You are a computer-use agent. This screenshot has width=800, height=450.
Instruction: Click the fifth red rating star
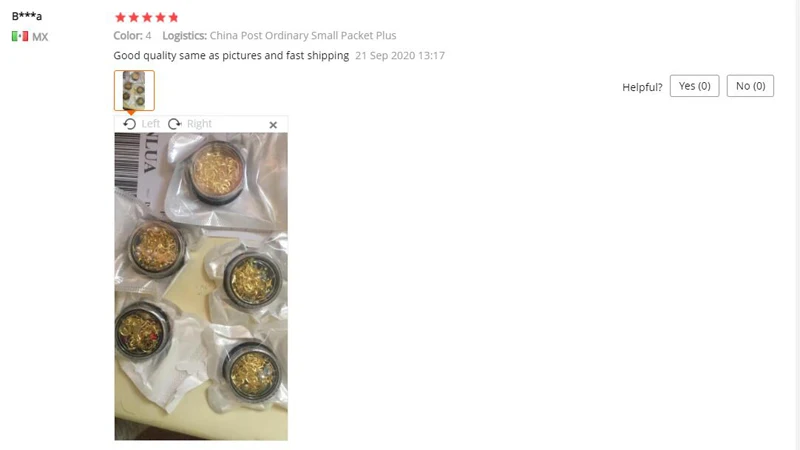[173, 17]
